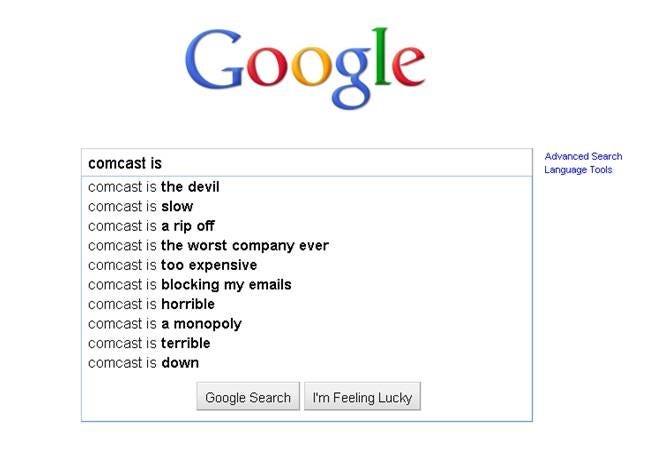Open the Advanced Search link
The height and width of the screenshot is (450, 659).
pyautogui.click(x=583, y=156)
